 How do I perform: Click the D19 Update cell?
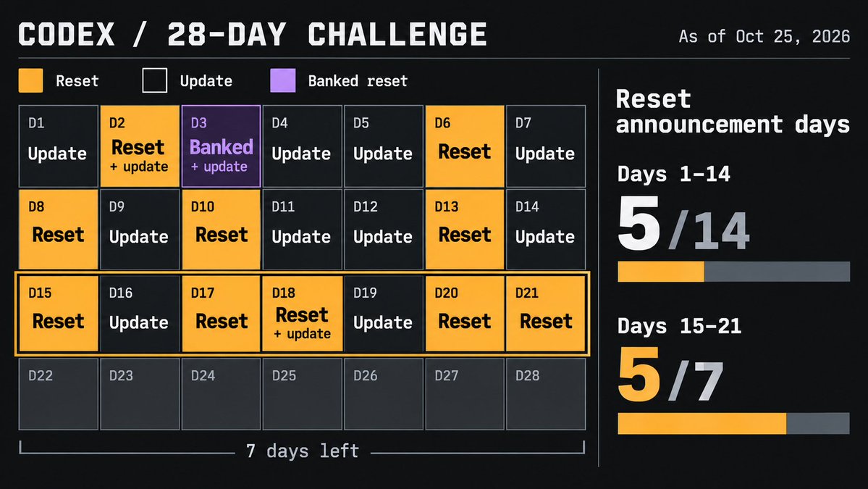[x=383, y=314]
